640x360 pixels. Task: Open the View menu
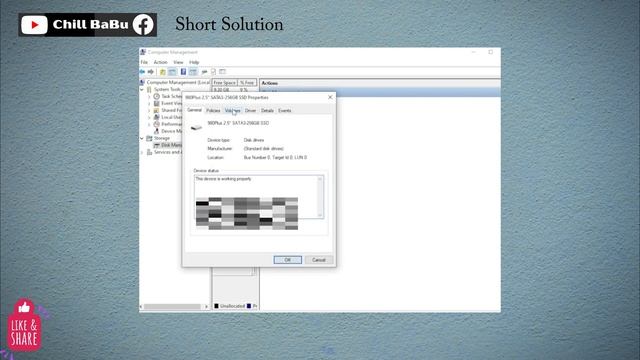tap(178, 62)
